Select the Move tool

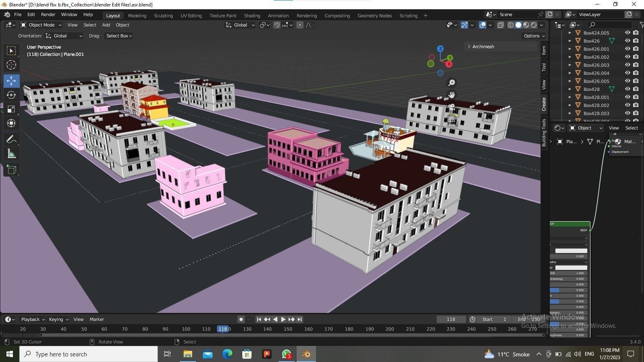point(11,81)
